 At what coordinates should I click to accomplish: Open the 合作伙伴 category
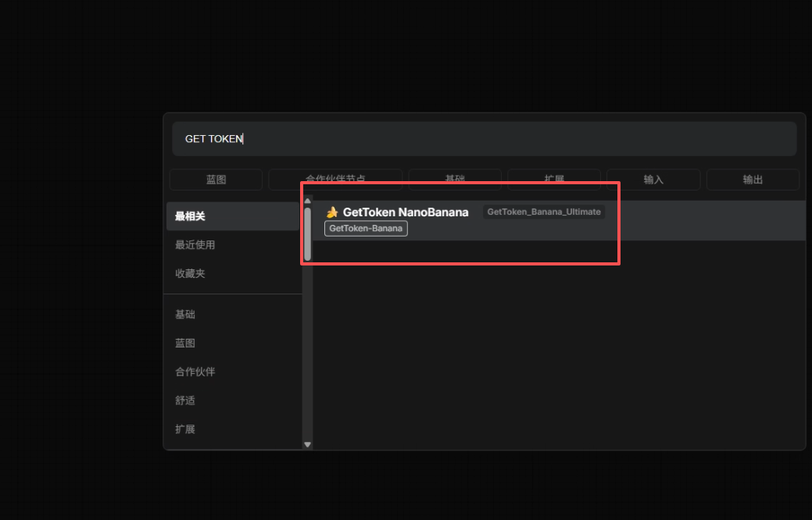click(x=195, y=372)
